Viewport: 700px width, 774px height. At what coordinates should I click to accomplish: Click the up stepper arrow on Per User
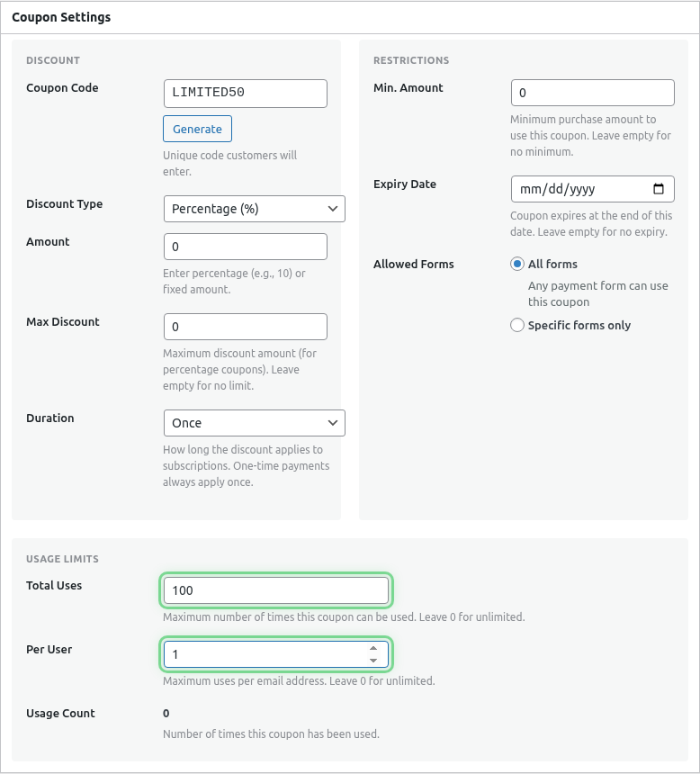375,649
